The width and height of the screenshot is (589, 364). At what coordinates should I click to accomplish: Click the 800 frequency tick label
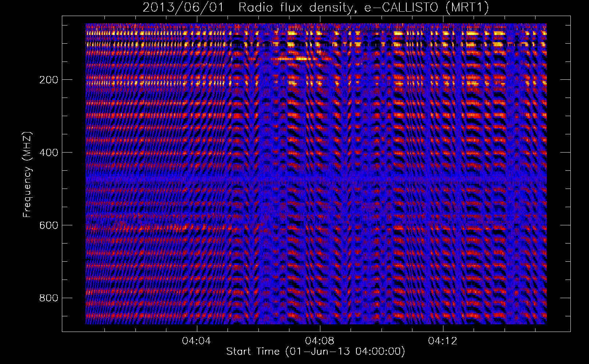49,298
